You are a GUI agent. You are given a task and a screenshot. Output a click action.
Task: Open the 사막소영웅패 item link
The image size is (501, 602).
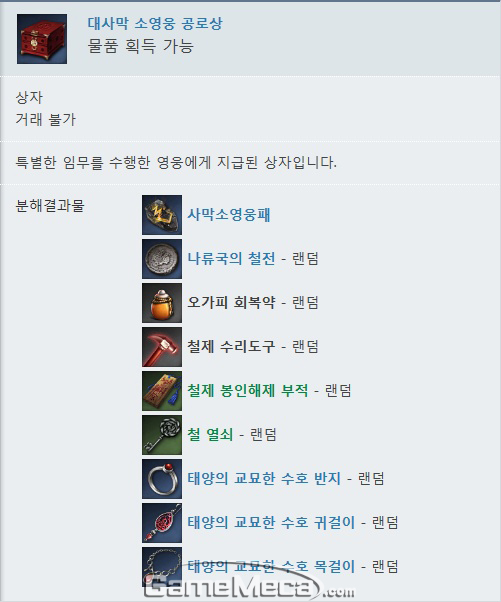[229, 215]
